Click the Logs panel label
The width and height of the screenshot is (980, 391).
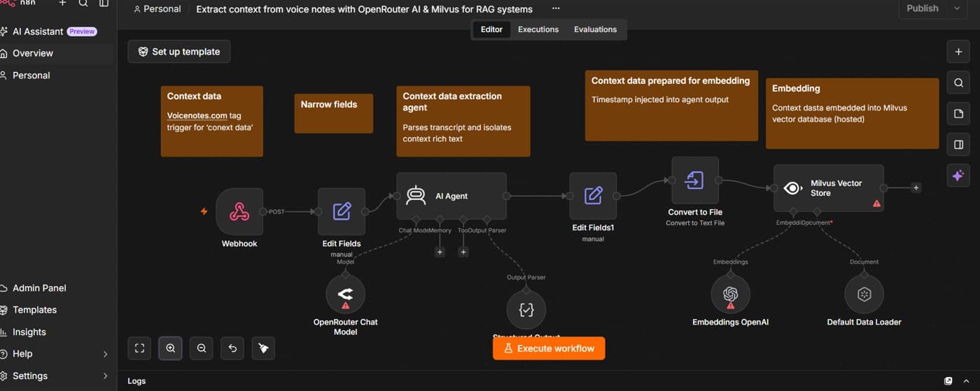(x=136, y=381)
